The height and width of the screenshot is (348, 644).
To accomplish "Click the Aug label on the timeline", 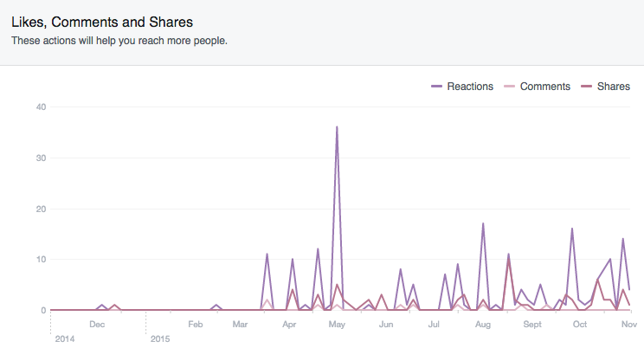I will pos(483,325).
